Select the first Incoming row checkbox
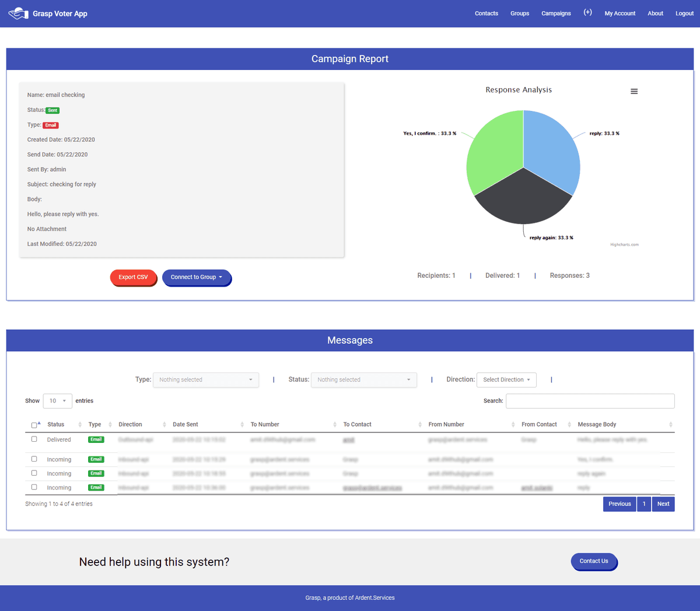 point(34,459)
